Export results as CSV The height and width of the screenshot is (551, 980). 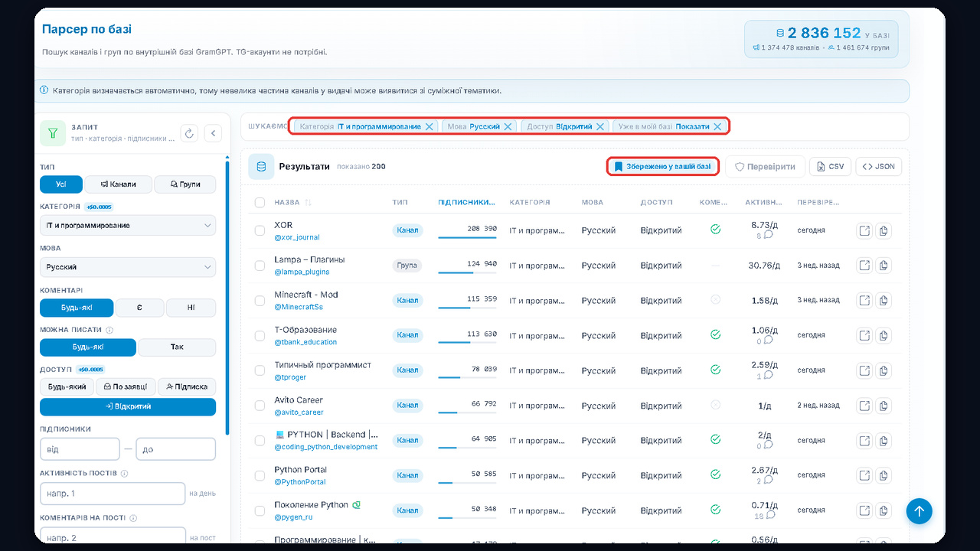(830, 166)
